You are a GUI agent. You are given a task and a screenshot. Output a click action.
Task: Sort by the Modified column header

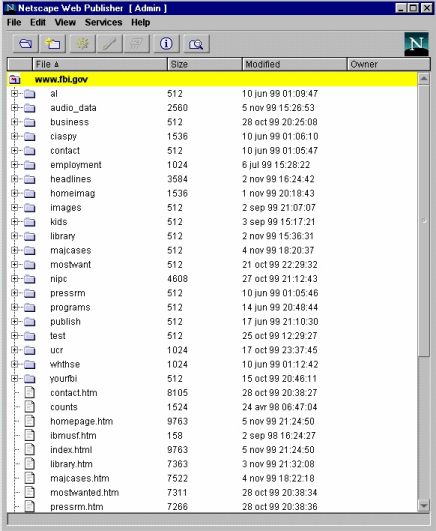[x=294, y=64]
